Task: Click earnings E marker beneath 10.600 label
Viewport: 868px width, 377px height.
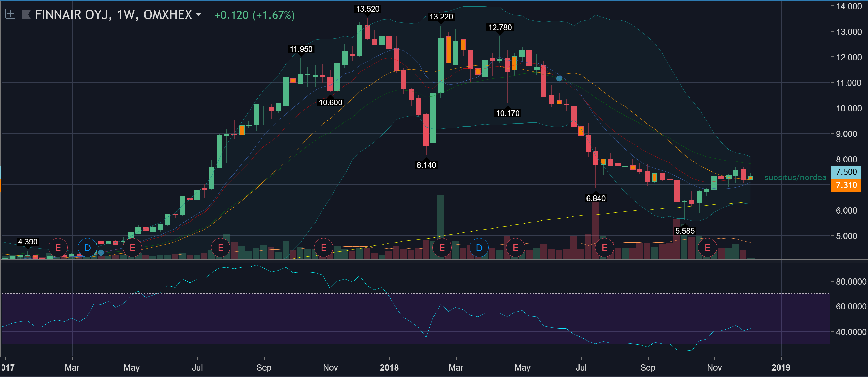Action: coord(324,248)
